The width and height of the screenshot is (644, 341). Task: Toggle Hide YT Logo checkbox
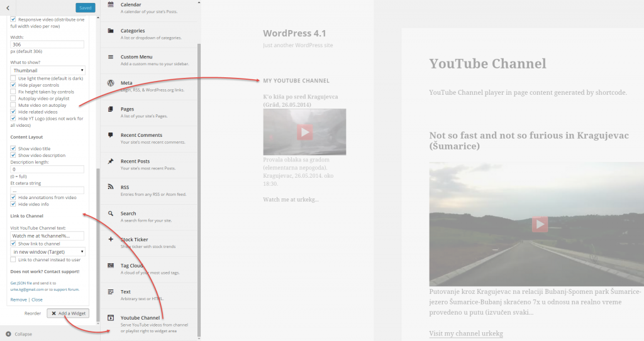click(13, 118)
